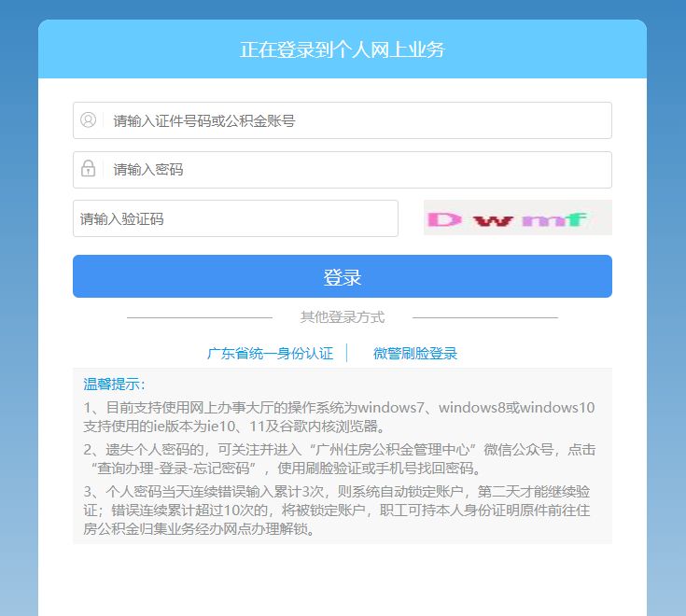Click tip 3 about account lockout rules
This screenshot has width=686, height=616.
click(x=337, y=511)
